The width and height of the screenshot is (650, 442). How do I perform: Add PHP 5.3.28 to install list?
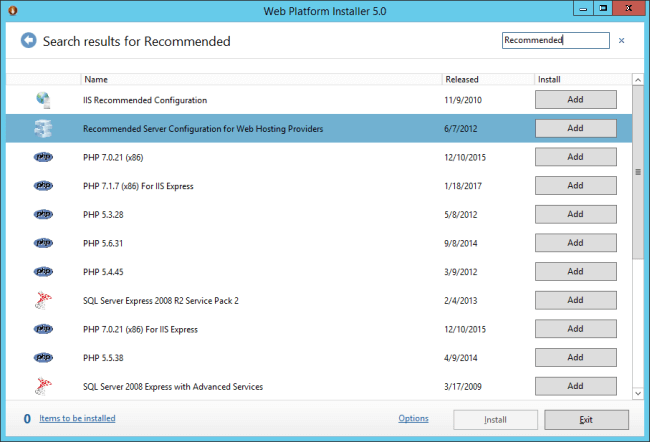pos(575,214)
